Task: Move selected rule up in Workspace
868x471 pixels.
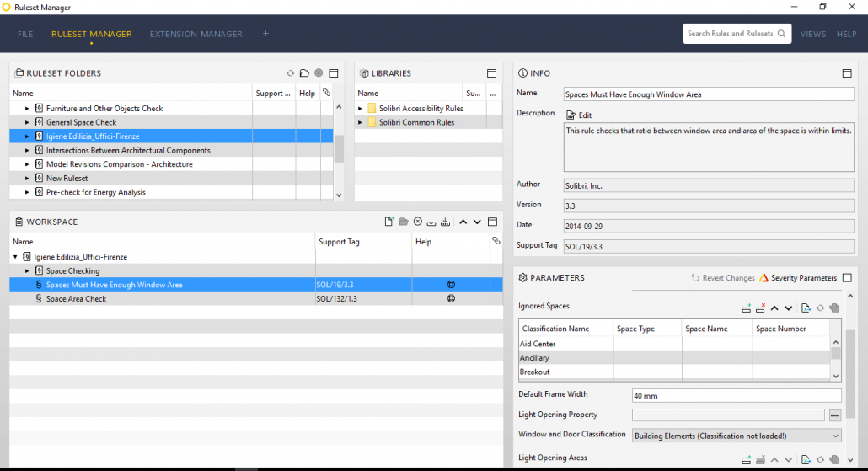Action: (463, 222)
